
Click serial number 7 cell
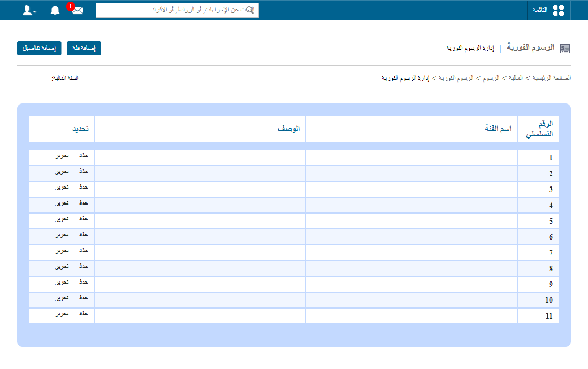(x=538, y=253)
